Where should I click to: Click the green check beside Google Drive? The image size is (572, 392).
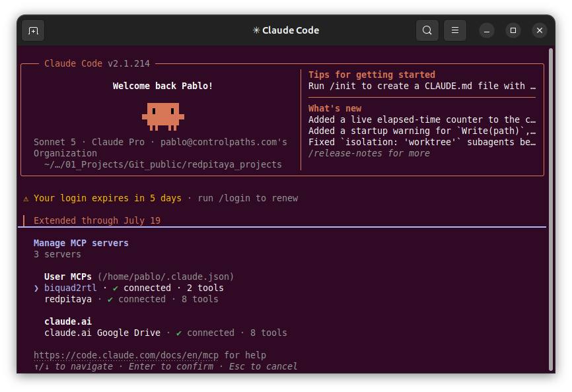179,333
